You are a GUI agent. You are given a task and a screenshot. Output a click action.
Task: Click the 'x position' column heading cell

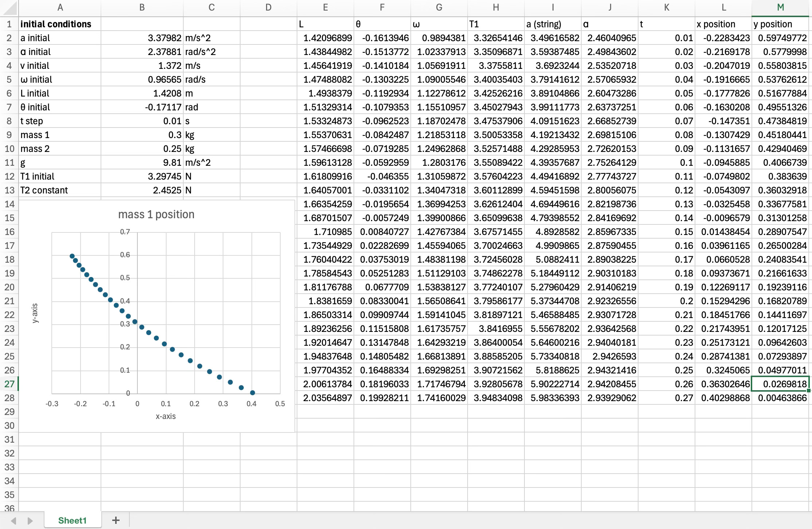723,24
